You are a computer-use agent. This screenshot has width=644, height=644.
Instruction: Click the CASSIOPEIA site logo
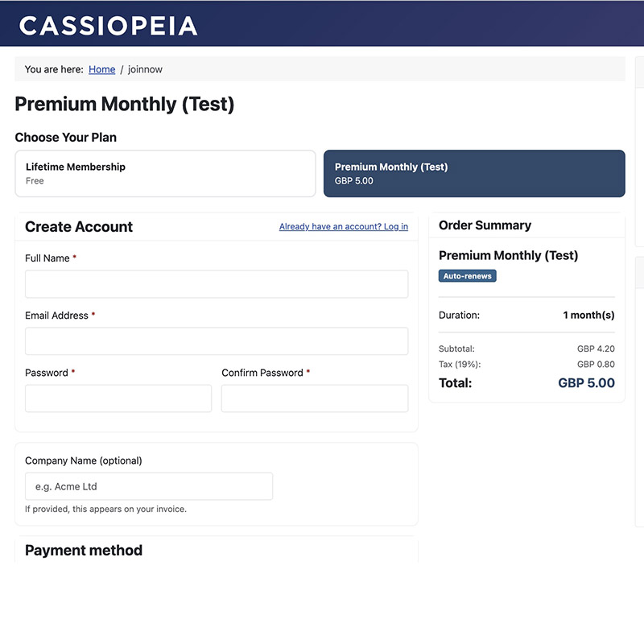click(108, 26)
